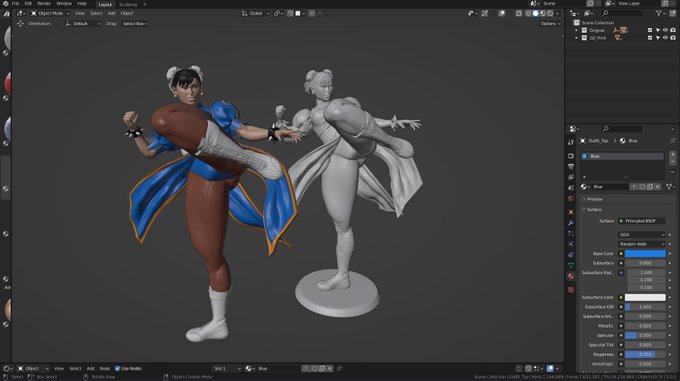The image size is (680, 381).
Task: Toggle selectability of Original collection
Action: click(x=657, y=30)
